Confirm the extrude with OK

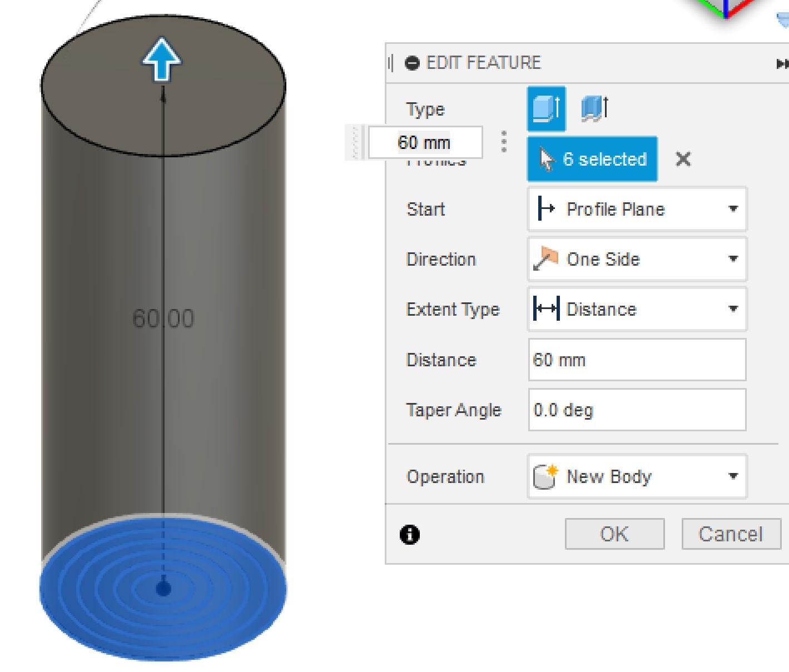[614, 534]
